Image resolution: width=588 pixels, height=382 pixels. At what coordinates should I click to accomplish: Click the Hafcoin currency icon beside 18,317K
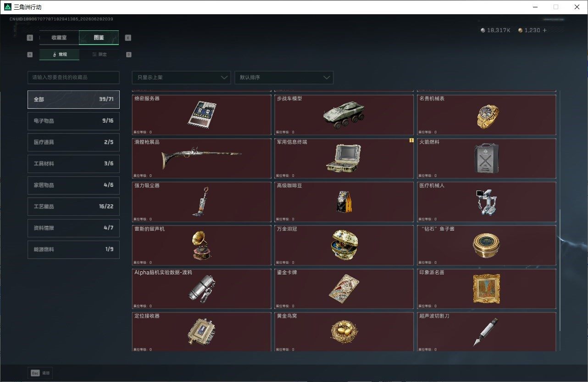coord(483,30)
